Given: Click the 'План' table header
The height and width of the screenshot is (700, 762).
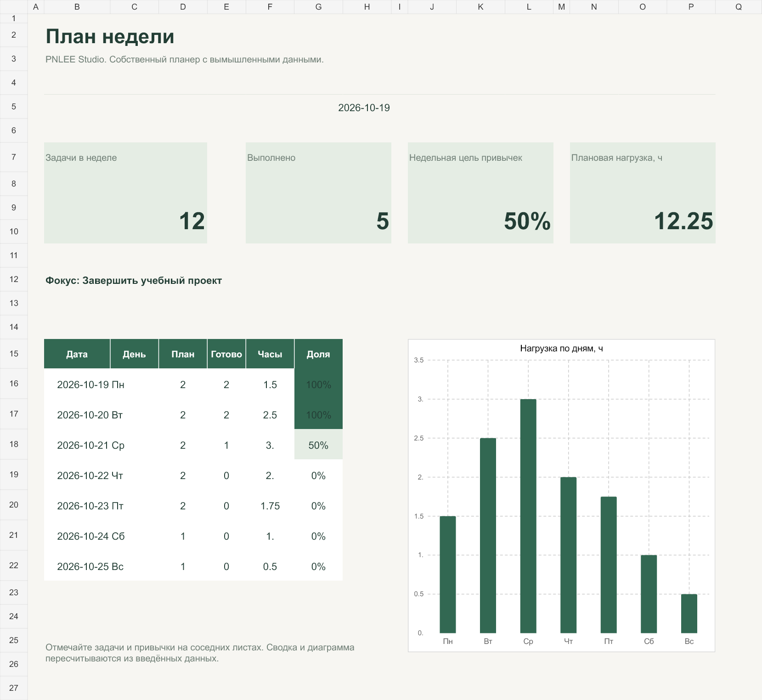Looking at the screenshot, I should pyautogui.click(x=183, y=354).
